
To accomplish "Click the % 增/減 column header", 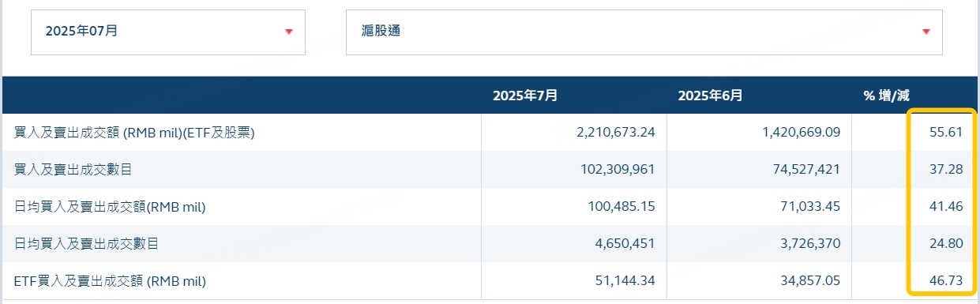I will tap(886, 95).
